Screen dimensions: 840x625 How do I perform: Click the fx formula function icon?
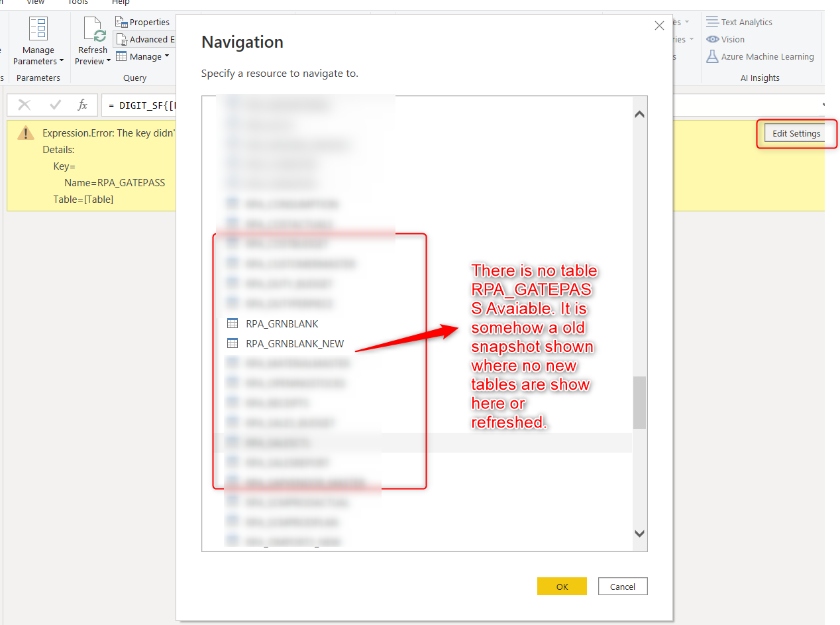(82, 105)
